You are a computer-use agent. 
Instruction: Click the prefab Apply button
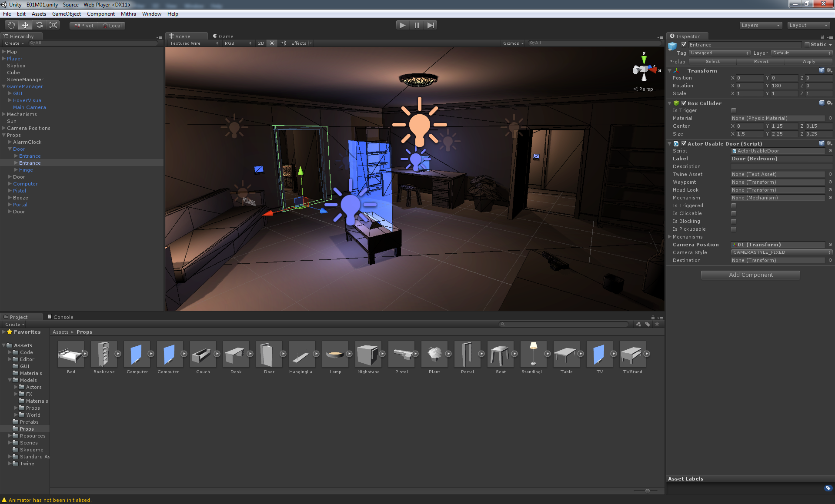809,62
